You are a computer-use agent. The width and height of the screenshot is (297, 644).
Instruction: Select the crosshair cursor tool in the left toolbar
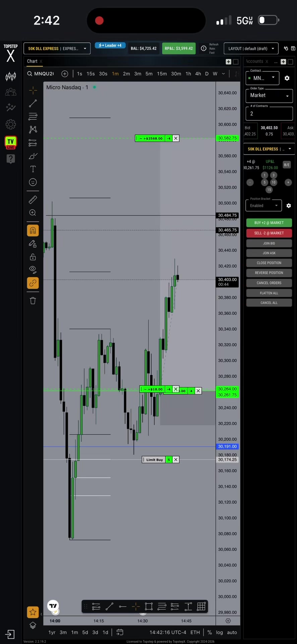pyautogui.click(x=33, y=90)
